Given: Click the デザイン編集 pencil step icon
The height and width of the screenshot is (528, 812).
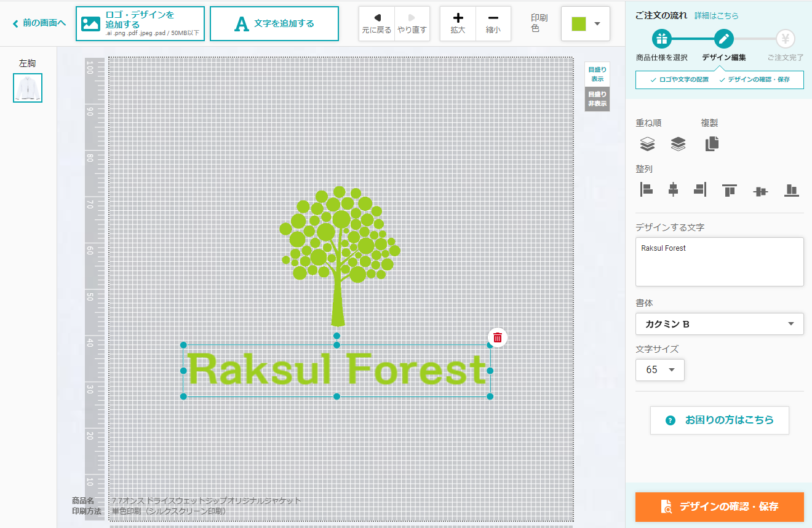Looking at the screenshot, I should (x=724, y=39).
